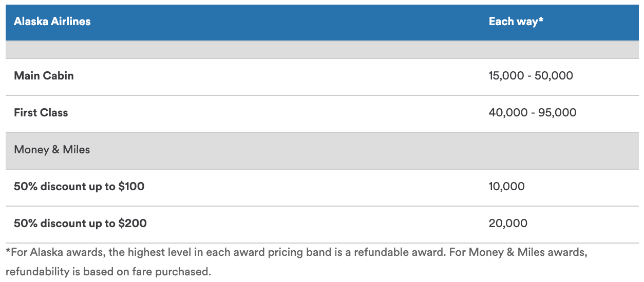Click the Alaska Airlines column header

pos(52,22)
